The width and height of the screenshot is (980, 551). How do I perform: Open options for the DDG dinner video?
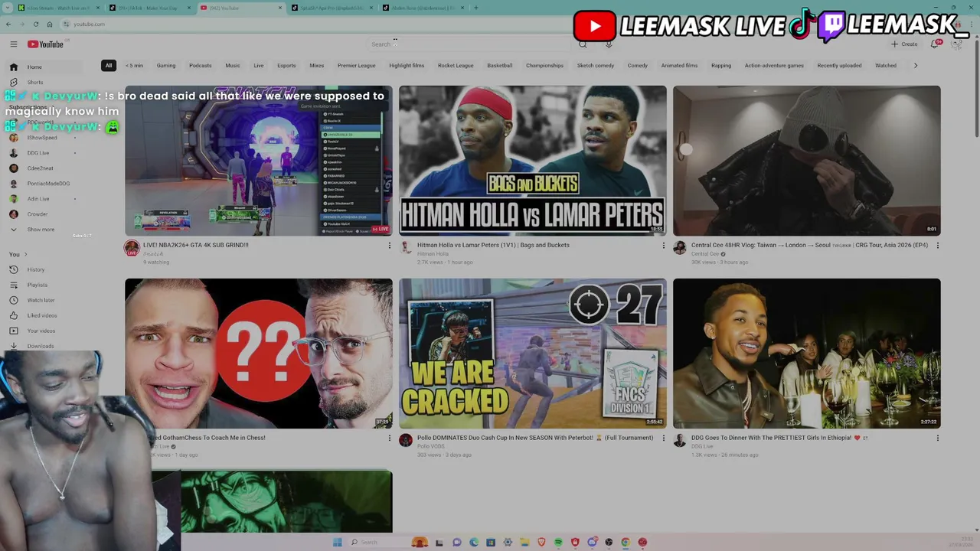coord(937,439)
